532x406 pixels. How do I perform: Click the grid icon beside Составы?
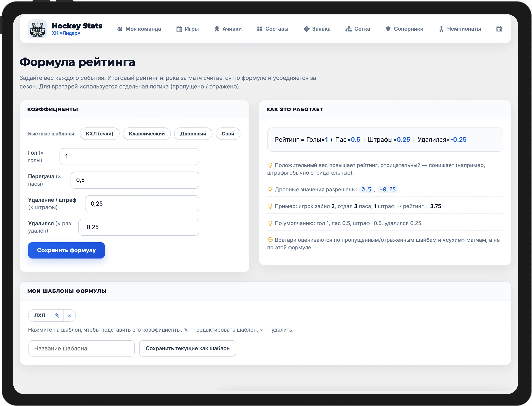point(260,29)
